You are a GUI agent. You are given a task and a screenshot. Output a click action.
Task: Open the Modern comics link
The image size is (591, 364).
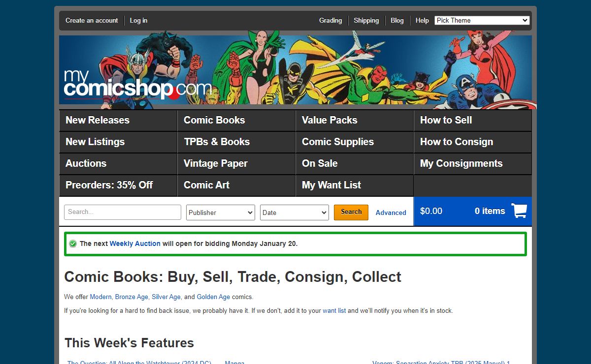101,297
